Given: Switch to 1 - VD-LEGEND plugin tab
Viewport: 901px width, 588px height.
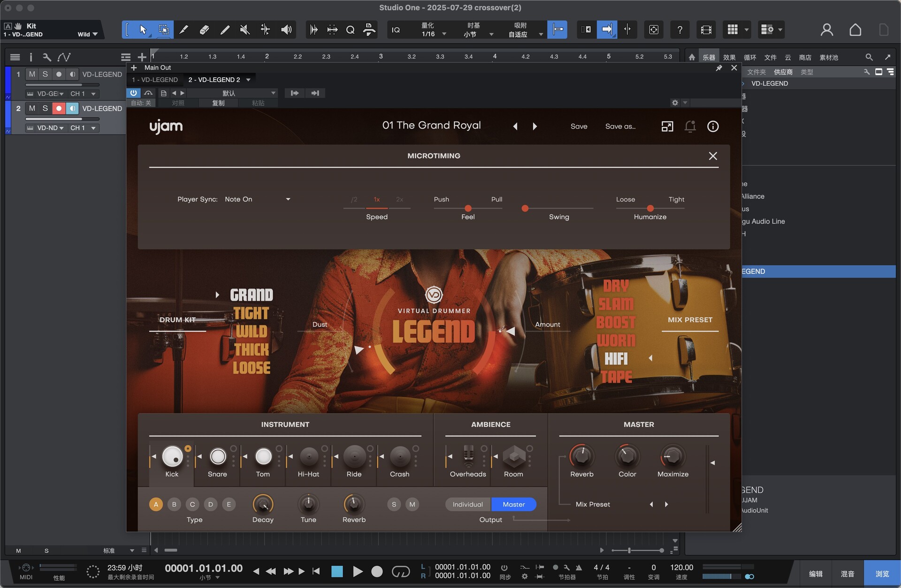Looking at the screenshot, I should (x=155, y=80).
